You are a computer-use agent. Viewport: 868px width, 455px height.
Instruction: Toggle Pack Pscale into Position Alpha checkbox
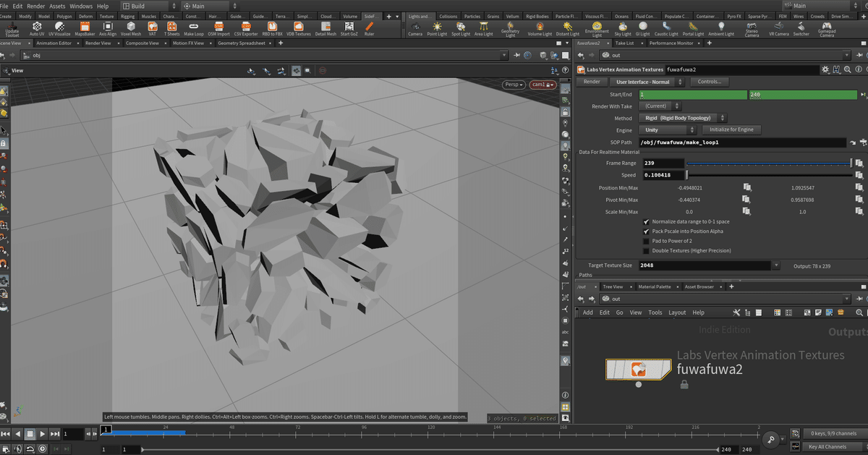click(x=646, y=231)
